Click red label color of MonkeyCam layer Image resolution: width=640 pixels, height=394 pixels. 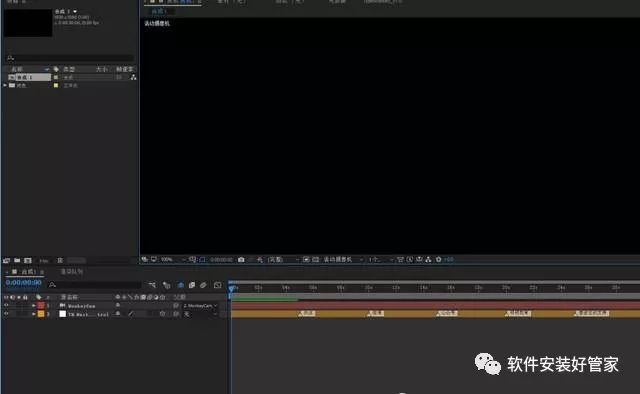(41, 305)
